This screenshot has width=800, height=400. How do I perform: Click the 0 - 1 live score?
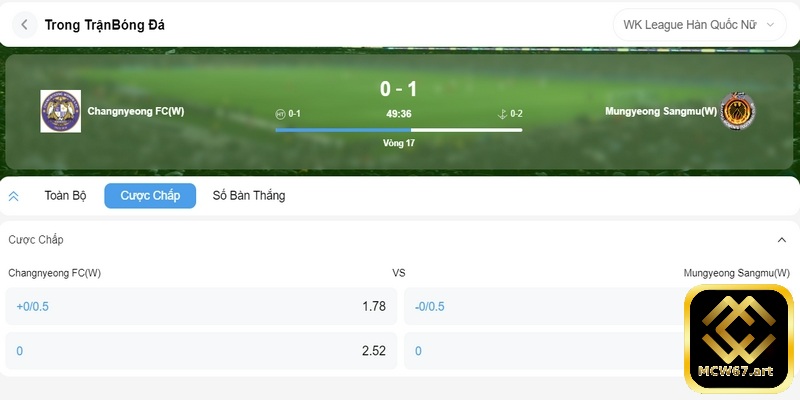click(398, 89)
